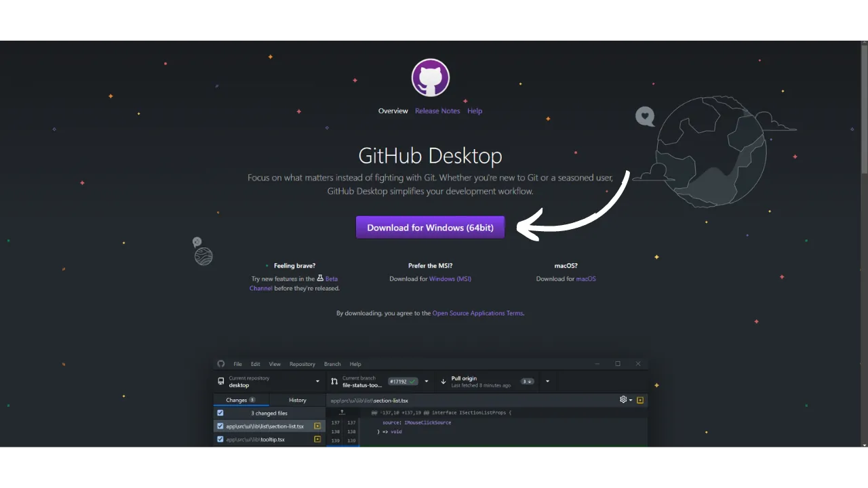Select the section-list.tsx changed file row

pos(270,426)
